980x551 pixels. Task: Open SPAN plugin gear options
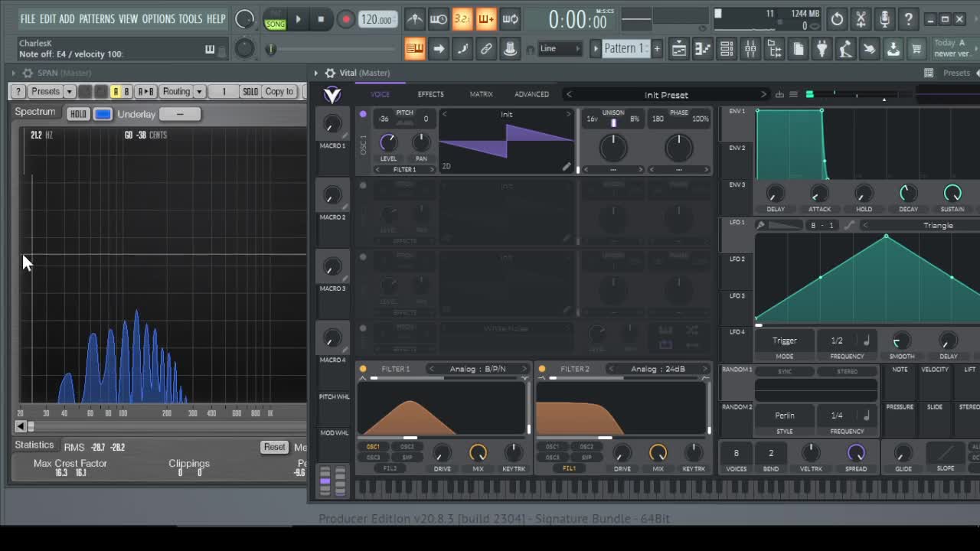[28, 73]
